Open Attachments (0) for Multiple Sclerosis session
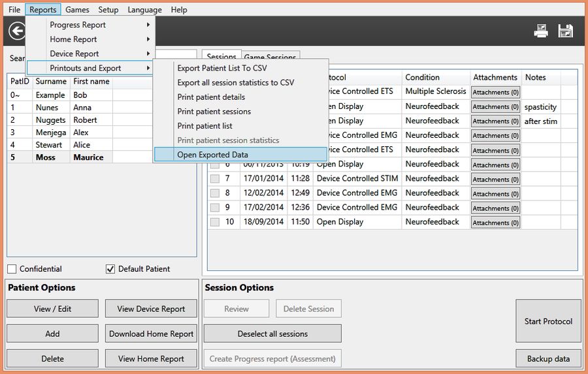Image resolution: width=588 pixels, height=374 pixels. pyautogui.click(x=495, y=92)
